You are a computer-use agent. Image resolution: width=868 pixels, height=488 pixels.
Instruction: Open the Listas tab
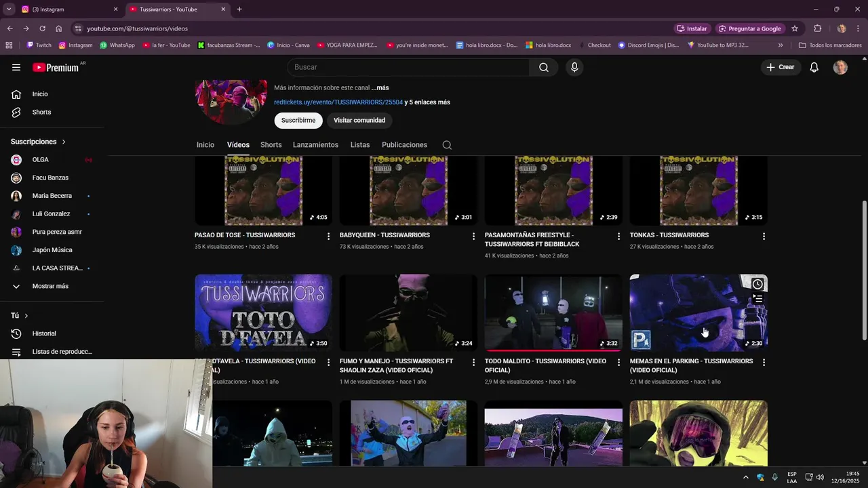360,145
